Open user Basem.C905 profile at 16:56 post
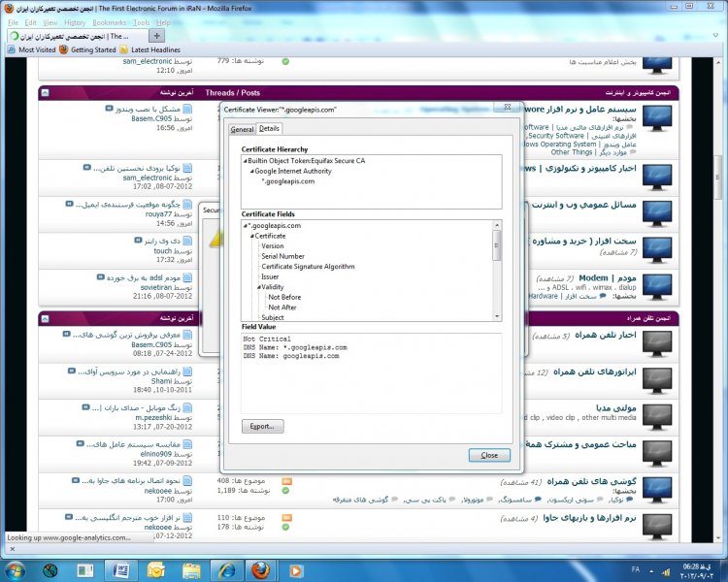Image resolution: width=728 pixels, height=582 pixels. coord(151,118)
